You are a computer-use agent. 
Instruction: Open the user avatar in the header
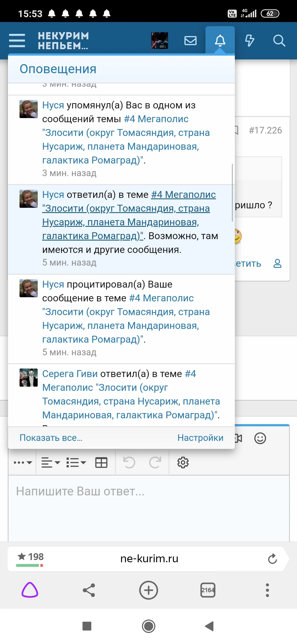[159, 40]
